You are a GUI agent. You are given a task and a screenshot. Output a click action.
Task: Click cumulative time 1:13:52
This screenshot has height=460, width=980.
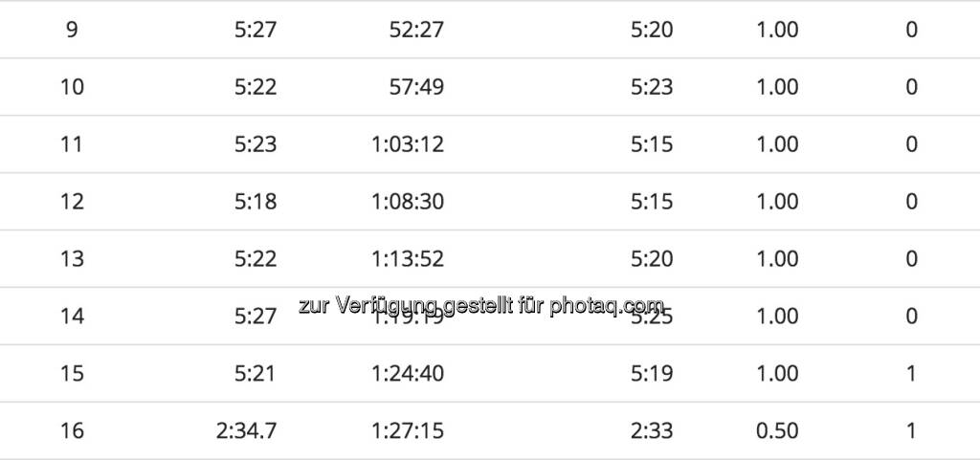[408, 258]
